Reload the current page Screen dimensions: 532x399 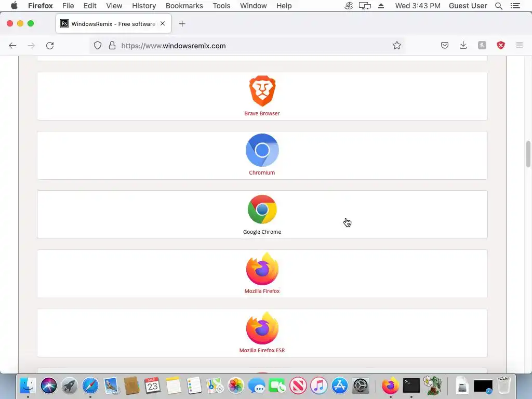[50, 46]
